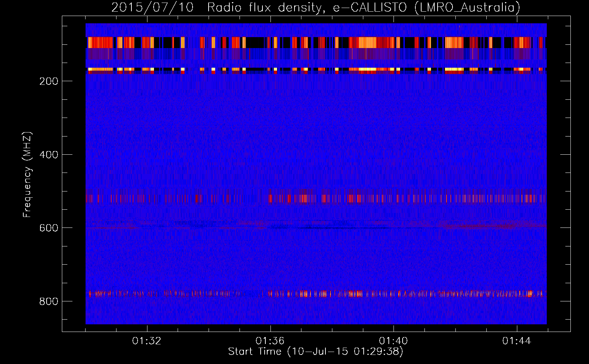Click the '01:44' time axis label
589x364 pixels.
[517, 341]
